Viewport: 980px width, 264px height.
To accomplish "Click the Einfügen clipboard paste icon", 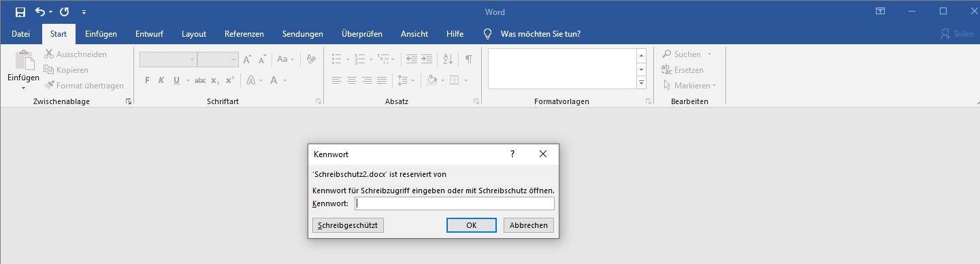I will pyautogui.click(x=24, y=60).
